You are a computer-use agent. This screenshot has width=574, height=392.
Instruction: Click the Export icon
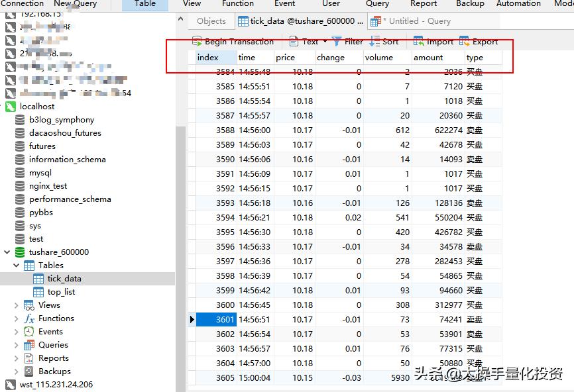click(464, 41)
